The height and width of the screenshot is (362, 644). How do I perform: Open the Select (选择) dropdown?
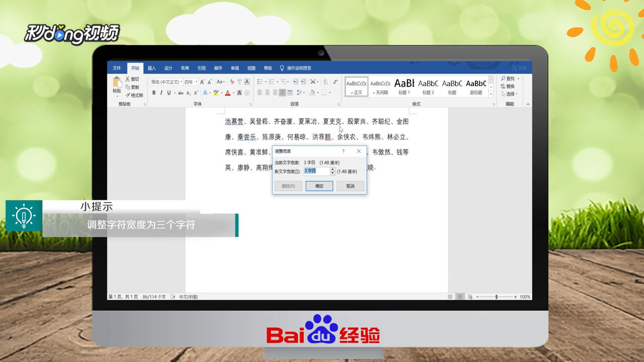[509, 94]
